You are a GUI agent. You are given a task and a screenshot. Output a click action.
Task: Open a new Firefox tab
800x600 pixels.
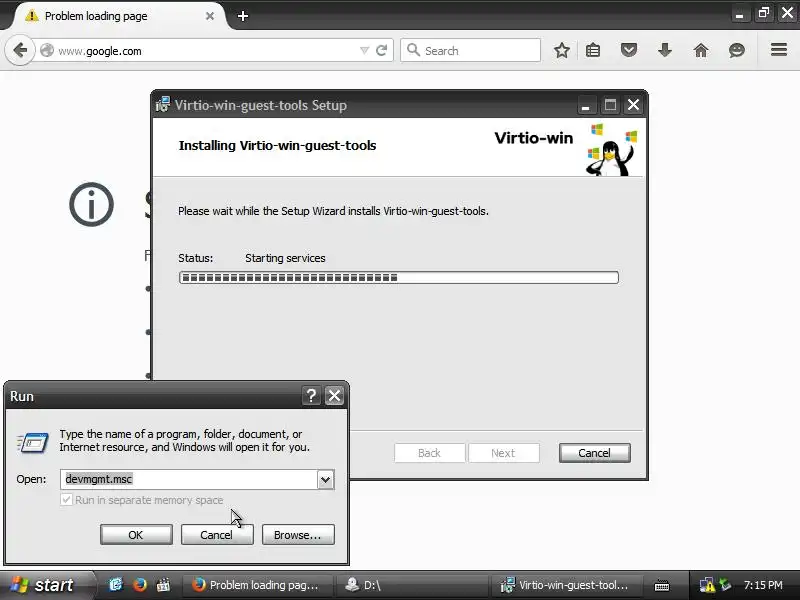[x=243, y=16]
